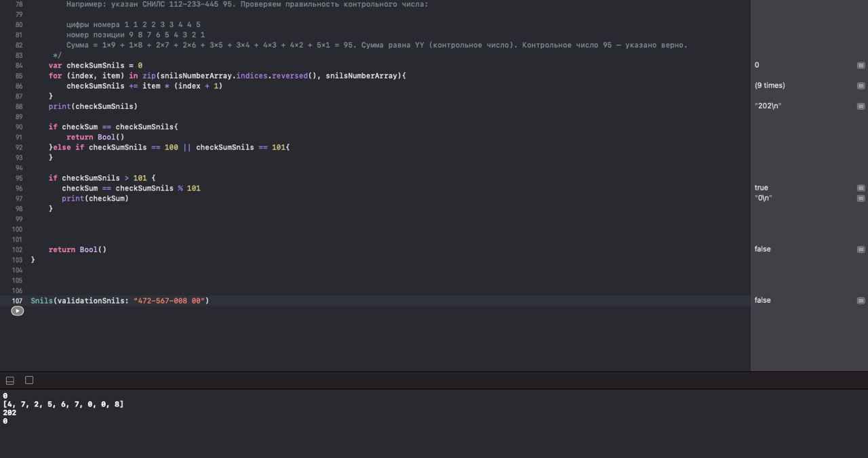Image resolution: width=868 pixels, height=458 pixels.
Task: Click "checkSumSnils += item * (index + 1)"
Action: coord(144,86)
